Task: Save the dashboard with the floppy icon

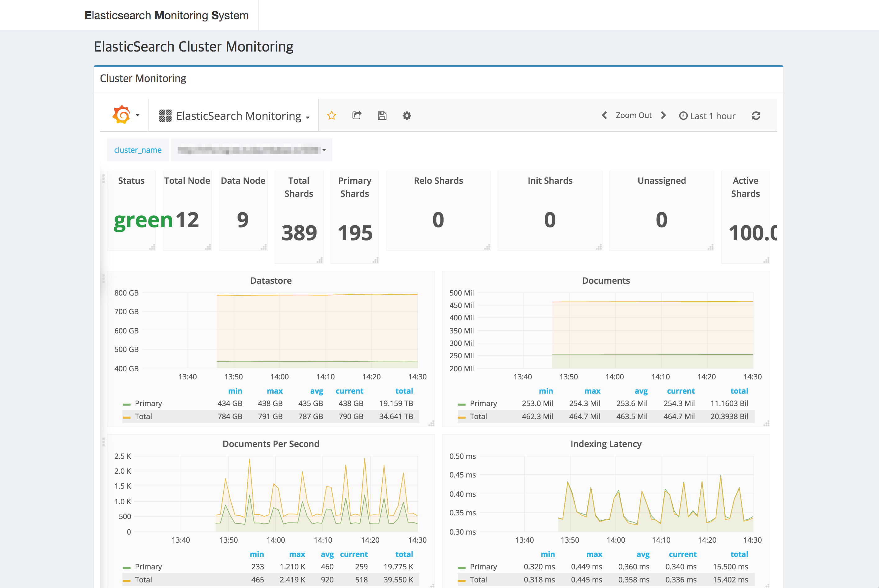Action: point(382,115)
